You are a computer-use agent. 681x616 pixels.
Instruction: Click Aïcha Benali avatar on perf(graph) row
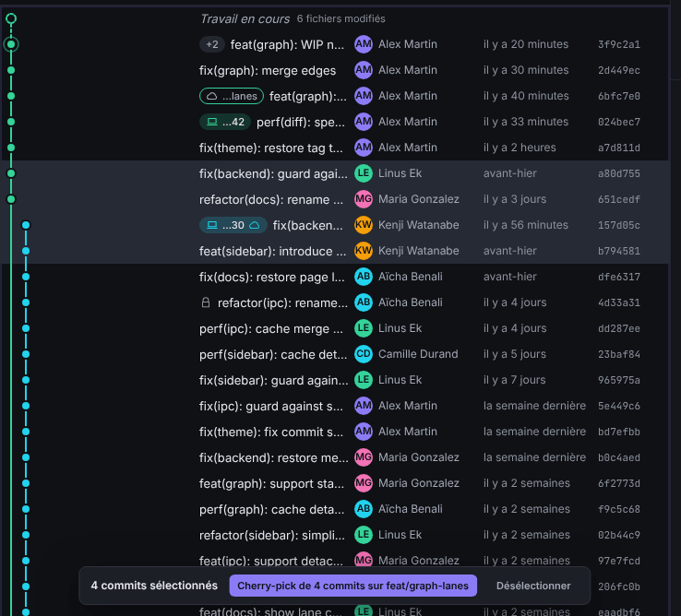click(x=364, y=509)
